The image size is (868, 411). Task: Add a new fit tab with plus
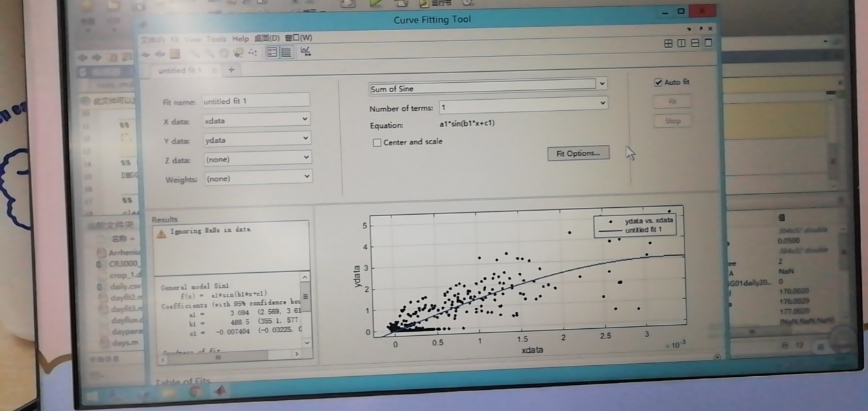(231, 70)
